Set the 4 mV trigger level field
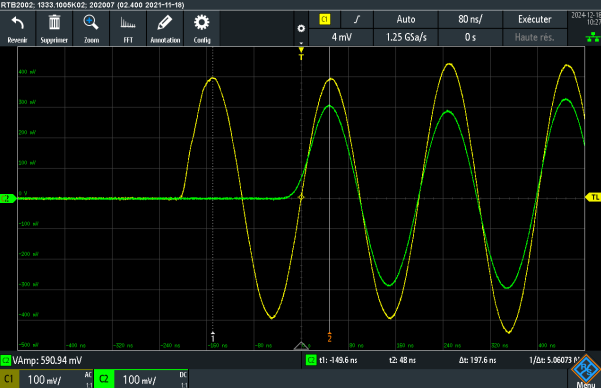This screenshot has width=601, height=388. (341, 37)
